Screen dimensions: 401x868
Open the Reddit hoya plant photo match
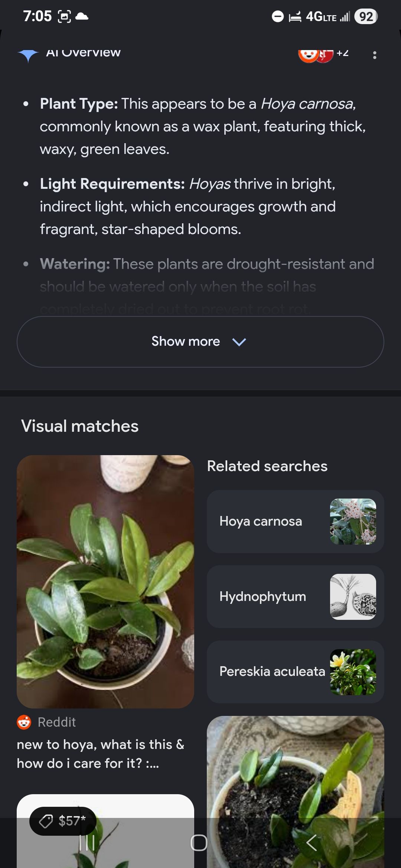[105, 582]
